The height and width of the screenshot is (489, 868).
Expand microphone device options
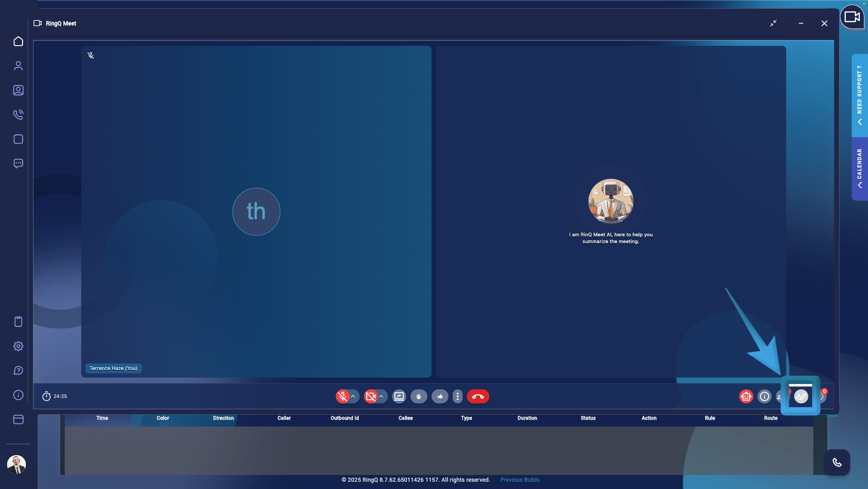coord(353,396)
